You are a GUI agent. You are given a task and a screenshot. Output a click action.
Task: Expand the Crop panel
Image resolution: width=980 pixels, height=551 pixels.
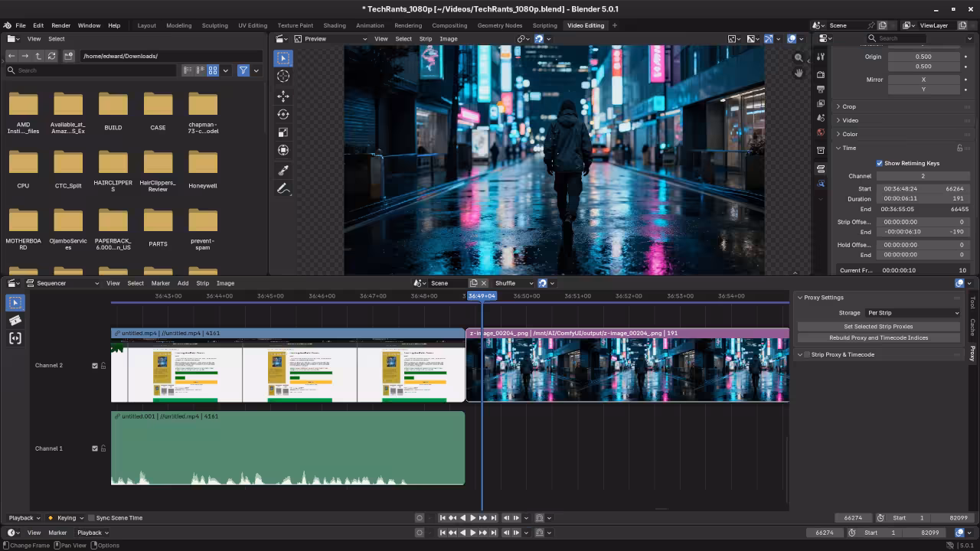point(849,106)
